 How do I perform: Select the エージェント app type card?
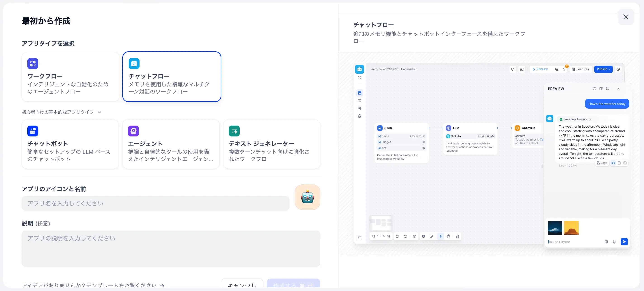click(171, 144)
